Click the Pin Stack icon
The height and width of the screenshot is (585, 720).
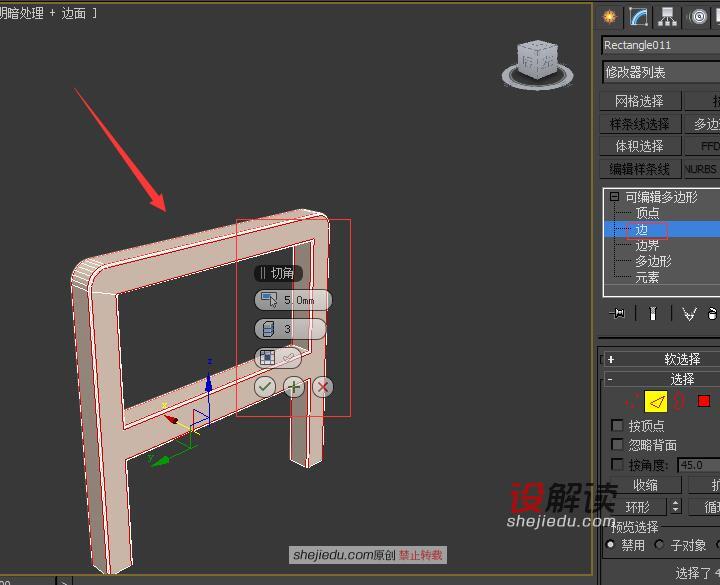(617, 314)
